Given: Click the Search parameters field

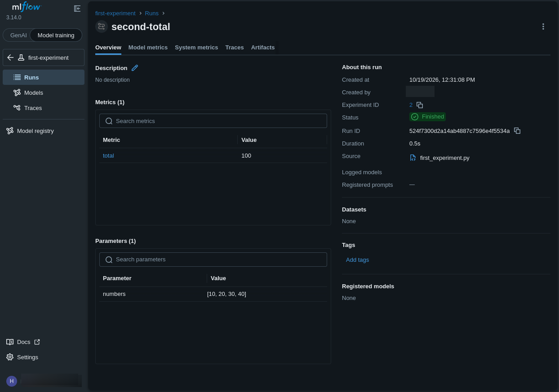Looking at the screenshot, I should 213,260.
